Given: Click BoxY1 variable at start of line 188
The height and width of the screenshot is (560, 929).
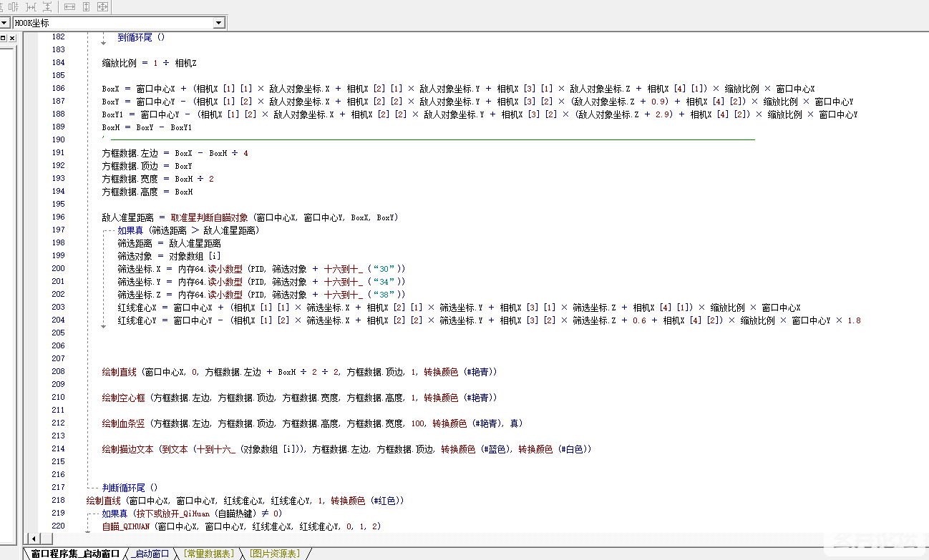Looking at the screenshot, I should pyautogui.click(x=113, y=114).
